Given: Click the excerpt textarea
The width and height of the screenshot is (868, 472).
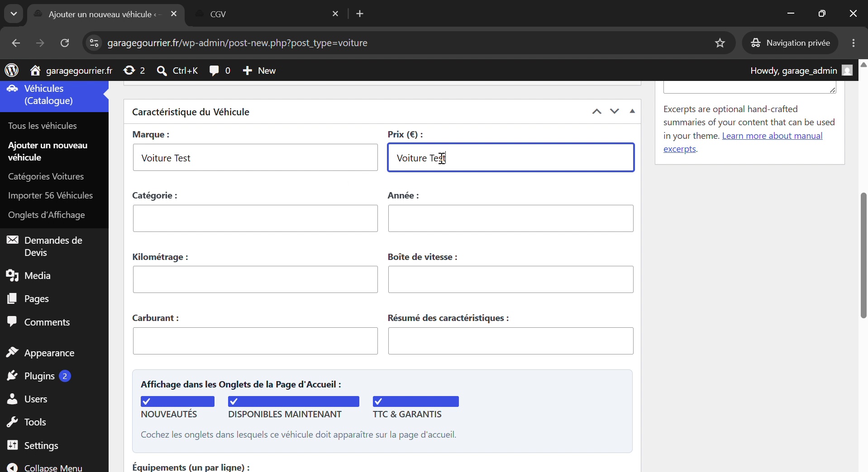Looking at the screenshot, I should (x=750, y=87).
